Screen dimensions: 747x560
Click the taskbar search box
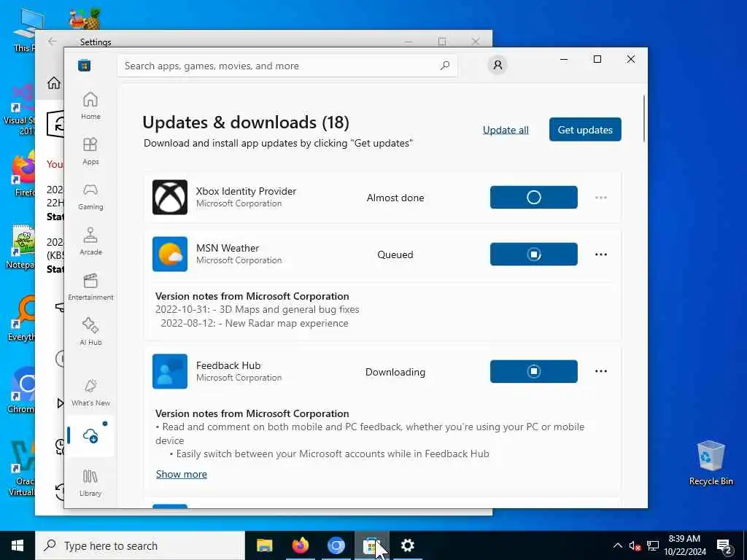click(x=140, y=545)
